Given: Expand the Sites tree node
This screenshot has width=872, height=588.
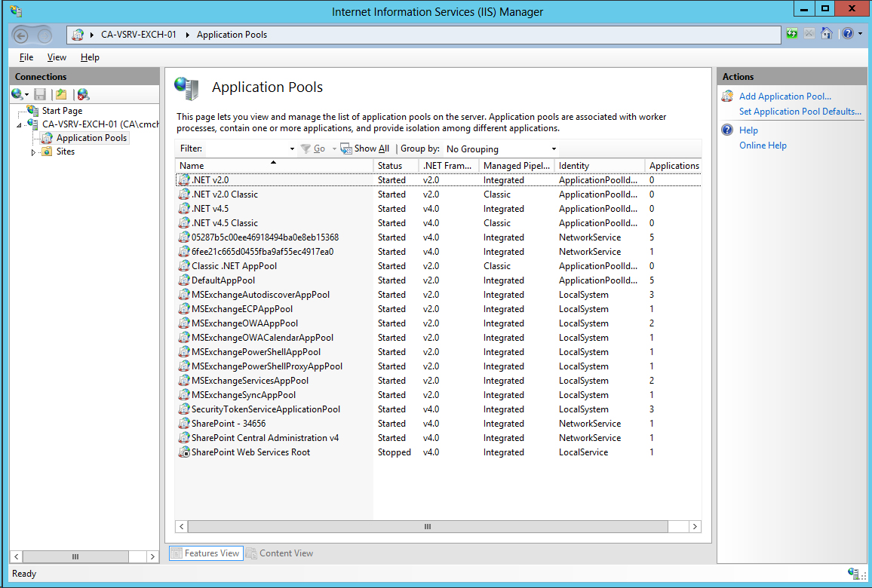Looking at the screenshot, I should coord(33,151).
